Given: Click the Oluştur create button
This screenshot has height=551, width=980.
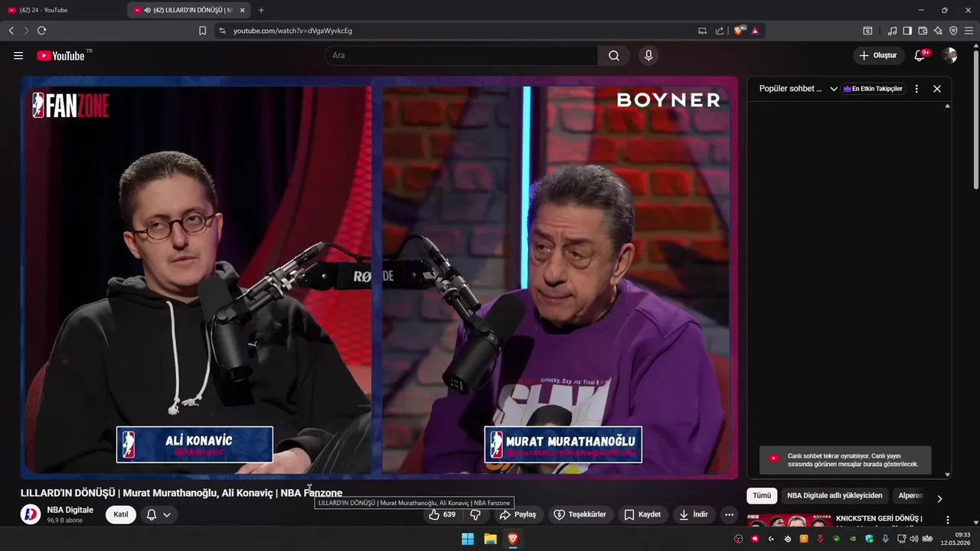Looking at the screenshot, I should [x=879, y=55].
